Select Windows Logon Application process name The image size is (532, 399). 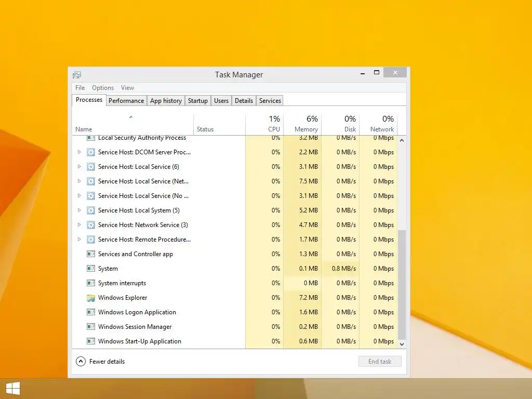coord(137,312)
